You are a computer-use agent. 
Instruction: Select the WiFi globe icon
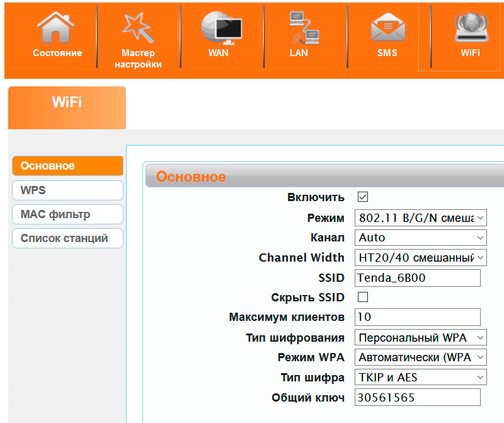tap(470, 28)
